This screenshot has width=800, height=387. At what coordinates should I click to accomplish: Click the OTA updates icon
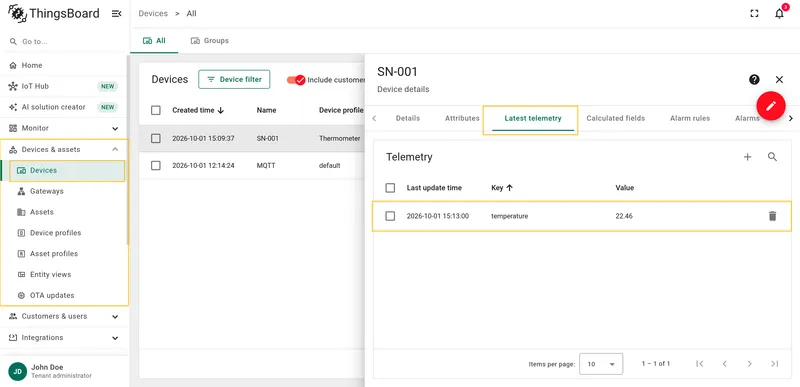[x=21, y=296]
